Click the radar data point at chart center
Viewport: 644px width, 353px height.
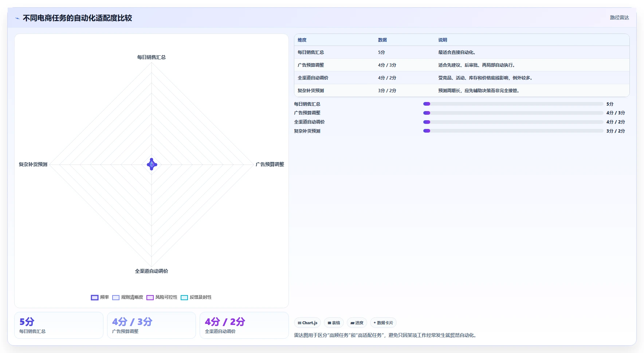pyautogui.click(x=152, y=164)
